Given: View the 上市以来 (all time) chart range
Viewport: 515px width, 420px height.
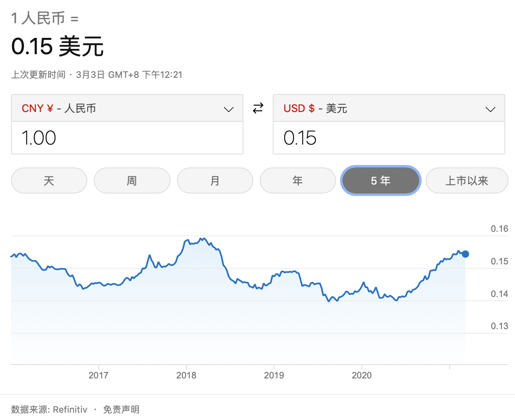Looking at the screenshot, I should click(x=467, y=180).
